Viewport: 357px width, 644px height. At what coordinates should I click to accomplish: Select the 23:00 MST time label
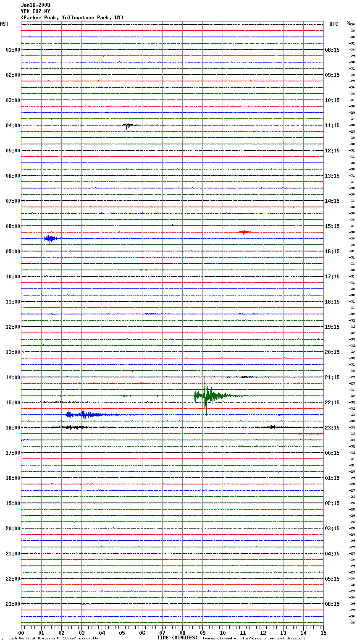(x=13, y=604)
